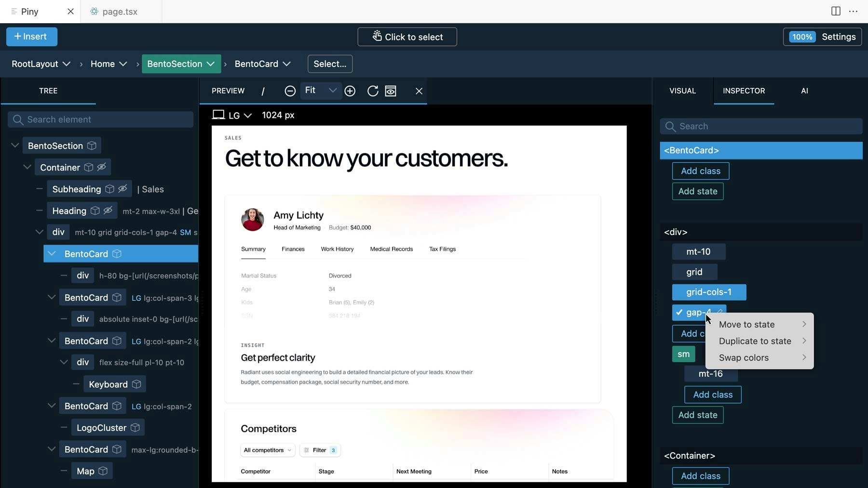The image size is (868, 488).
Task: Click the Select... breadcrumb button
Action: pyautogui.click(x=330, y=64)
